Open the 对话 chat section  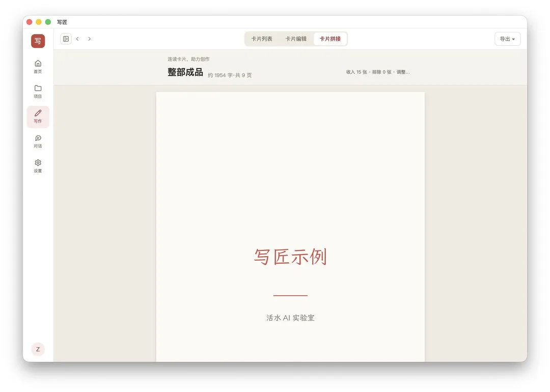pos(38,142)
